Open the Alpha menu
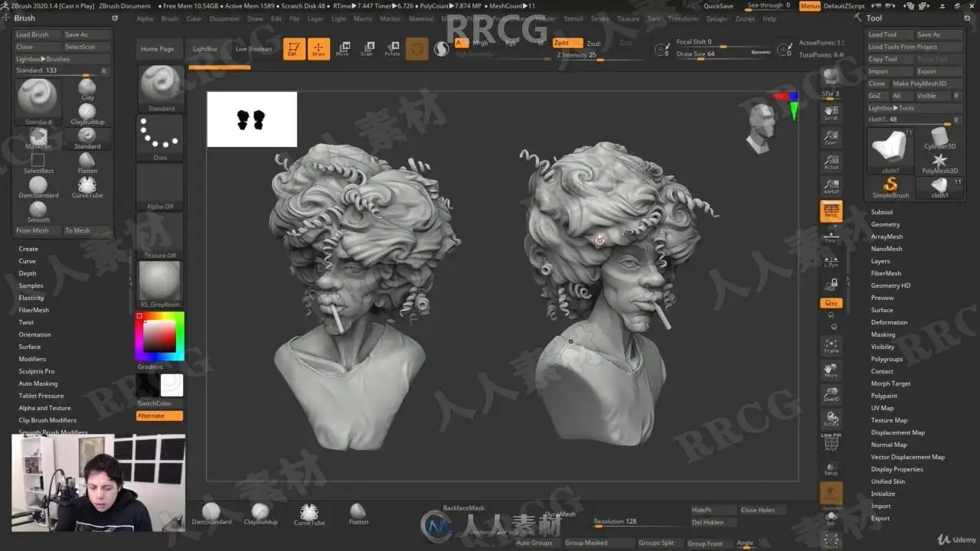Viewport: 980px width, 551px height. pyautogui.click(x=145, y=18)
